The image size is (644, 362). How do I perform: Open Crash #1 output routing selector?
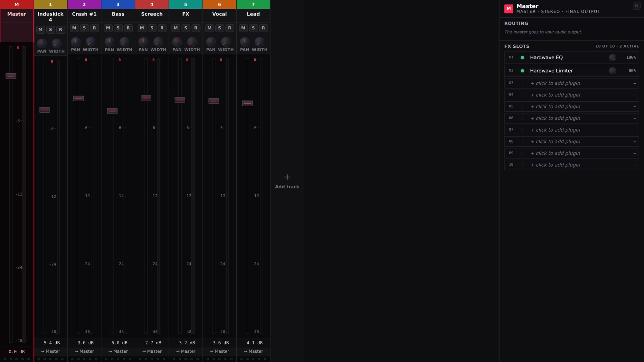coord(84,351)
